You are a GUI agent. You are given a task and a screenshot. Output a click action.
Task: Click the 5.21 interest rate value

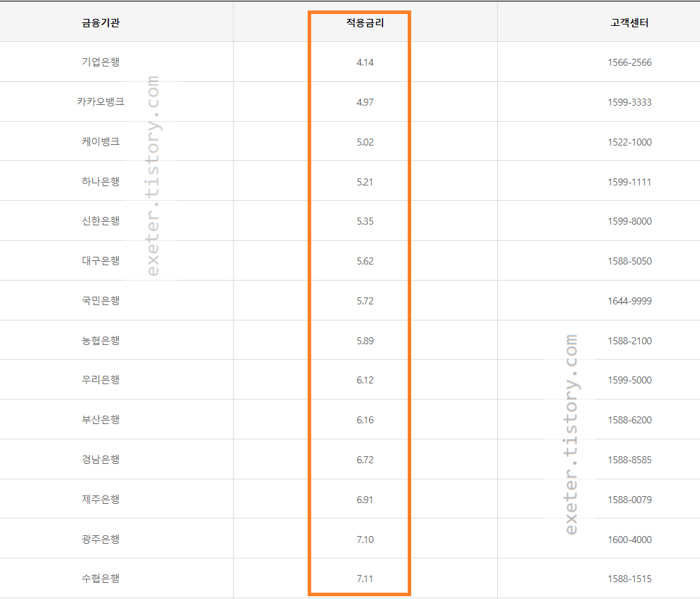pos(365,182)
